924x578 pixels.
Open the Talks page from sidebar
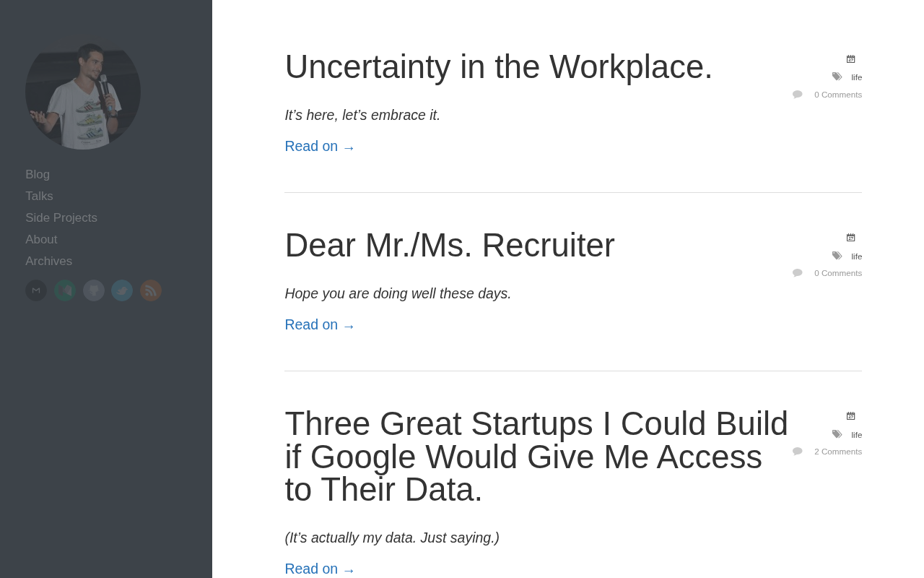[x=39, y=197]
